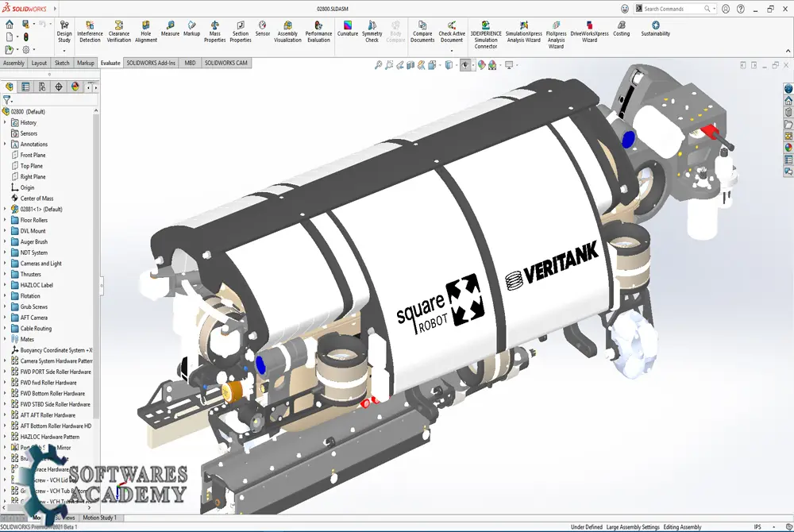Switch to the Assembly tab
The height and width of the screenshot is (532, 794).
coord(13,63)
